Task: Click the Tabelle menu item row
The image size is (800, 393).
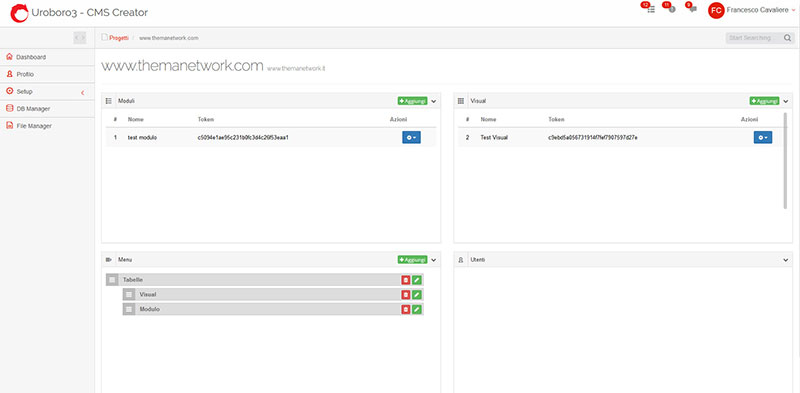Action: pyautogui.click(x=265, y=280)
